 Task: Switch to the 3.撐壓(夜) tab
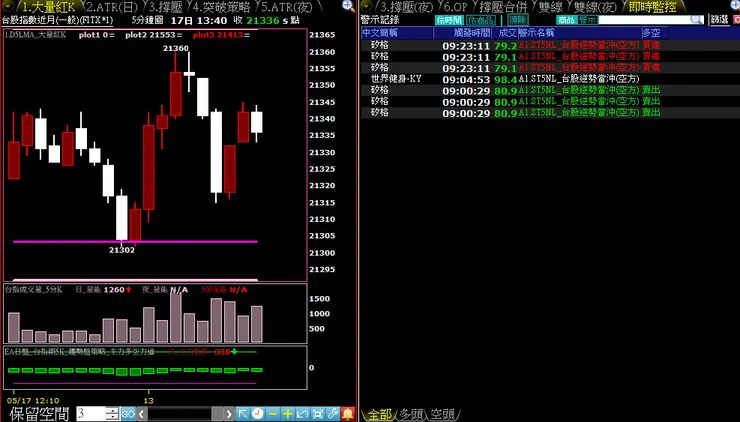click(406, 7)
